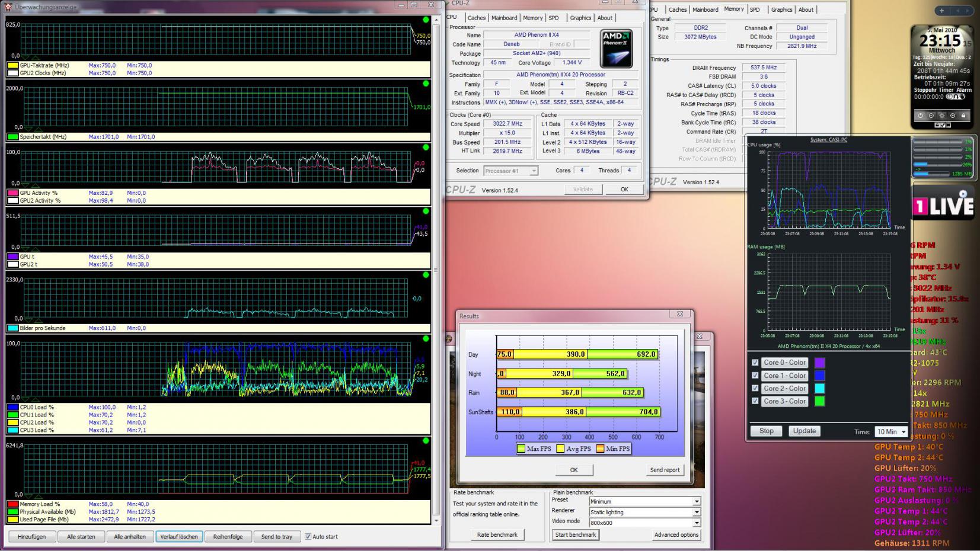The height and width of the screenshot is (551, 980).
Task: Uncheck the Core 1 checkbox in CPU usage gadget
Action: coord(755,376)
